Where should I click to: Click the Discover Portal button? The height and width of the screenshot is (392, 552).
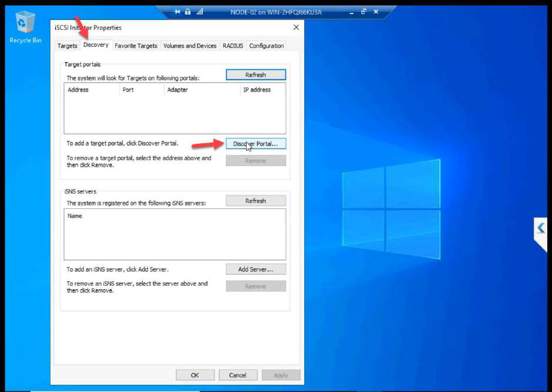[256, 144]
